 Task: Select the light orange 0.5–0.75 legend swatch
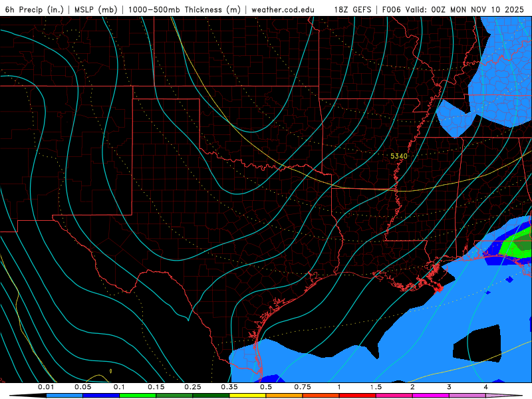tap(285, 396)
